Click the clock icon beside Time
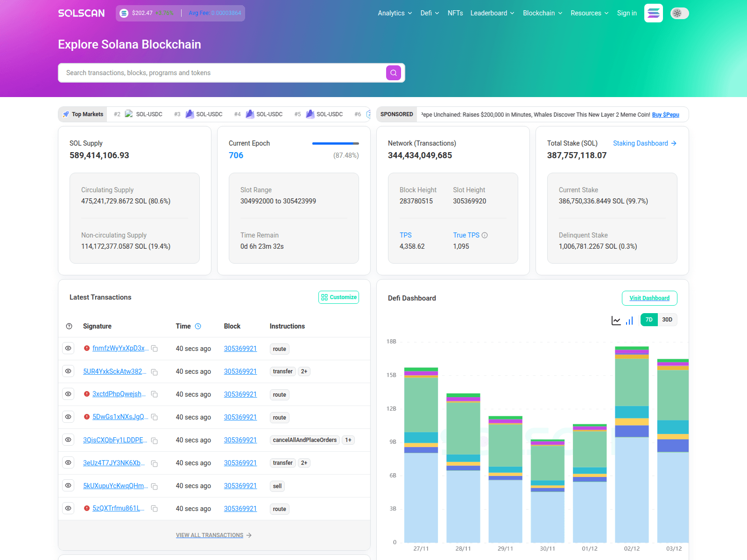 [198, 326]
